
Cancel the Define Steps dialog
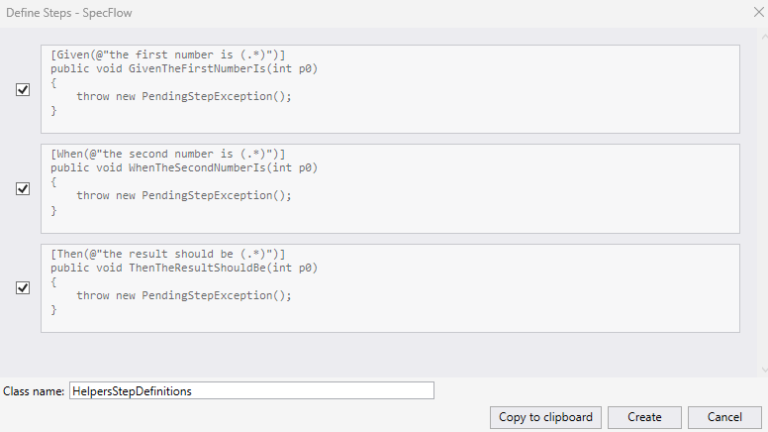pyautogui.click(x=724, y=417)
